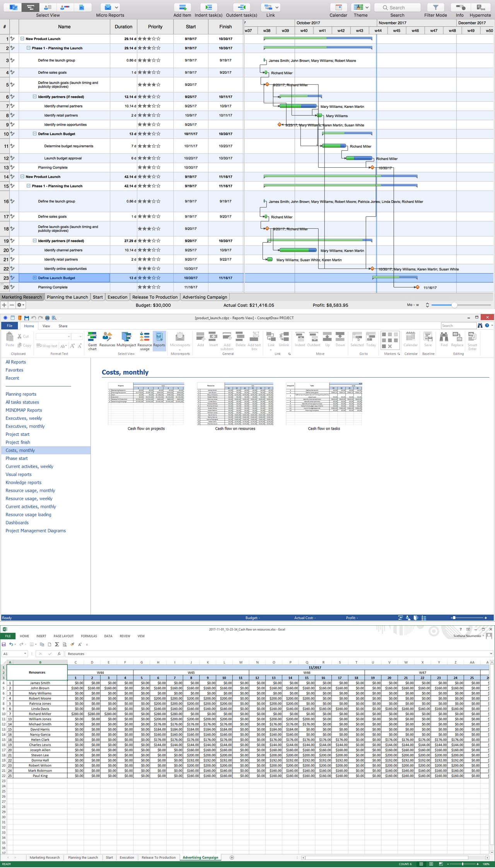Click the blue File button in ConceptDraw
This screenshot has height=868, width=495.
[x=10, y=326]
